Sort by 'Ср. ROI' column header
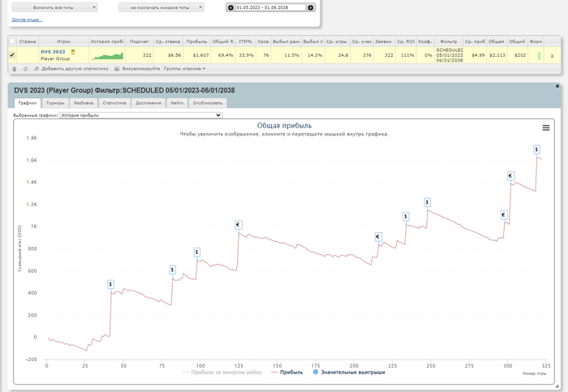Image resolution: width=568 pixels, height=392 pixels. (406, 41)
